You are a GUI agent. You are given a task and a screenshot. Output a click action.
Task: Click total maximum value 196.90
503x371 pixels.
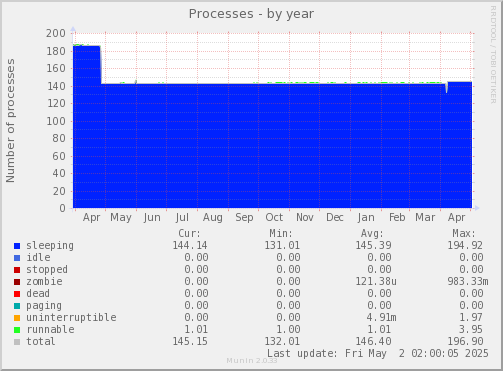(465, 341)
